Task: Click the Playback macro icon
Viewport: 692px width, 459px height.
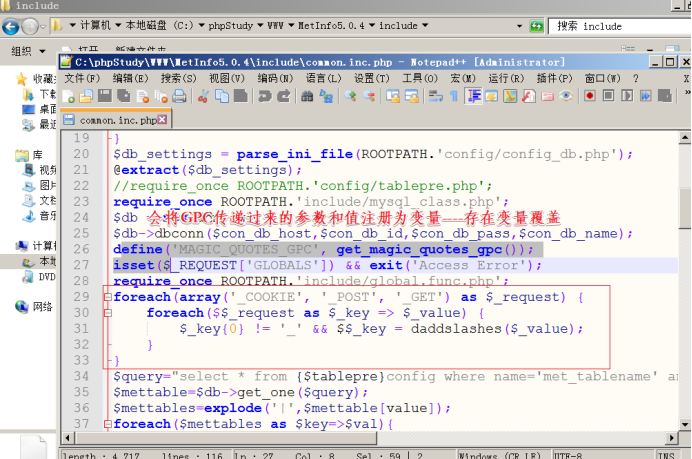Action: coord(627,96)
